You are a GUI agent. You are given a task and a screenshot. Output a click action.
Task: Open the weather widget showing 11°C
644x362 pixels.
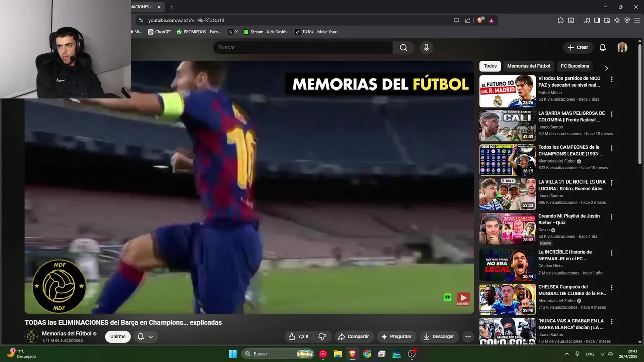20,354
